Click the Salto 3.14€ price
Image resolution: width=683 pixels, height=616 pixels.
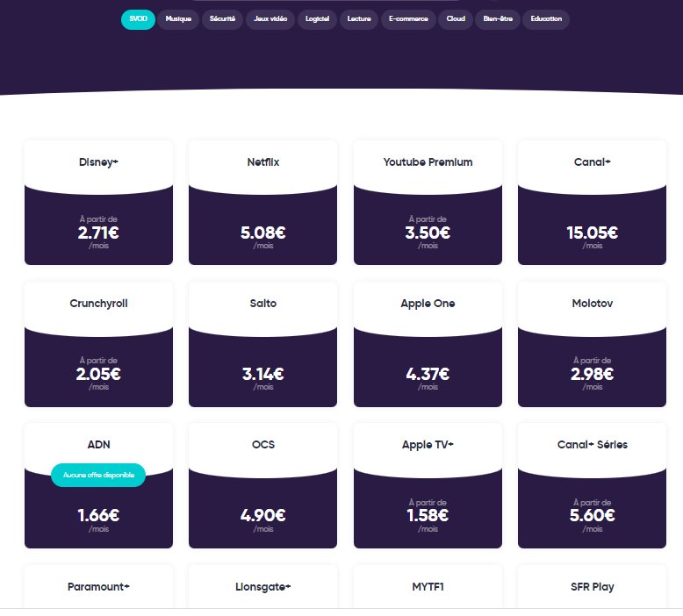click(x=263, y=374)
